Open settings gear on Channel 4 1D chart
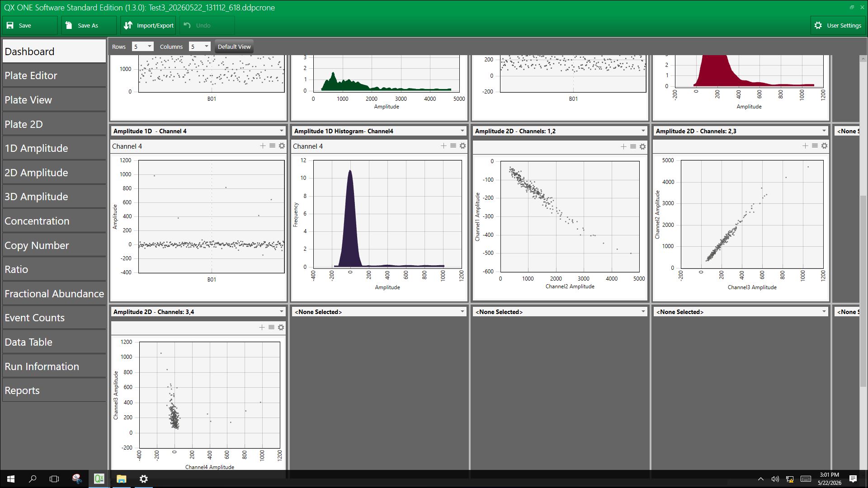This screenshot has width=868, height=488. coord(282,146)
